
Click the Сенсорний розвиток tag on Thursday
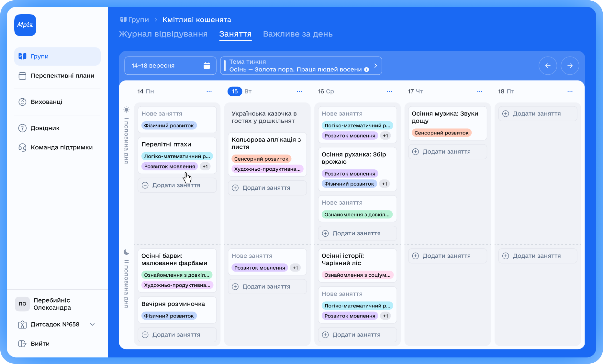[x=441, y=133]
